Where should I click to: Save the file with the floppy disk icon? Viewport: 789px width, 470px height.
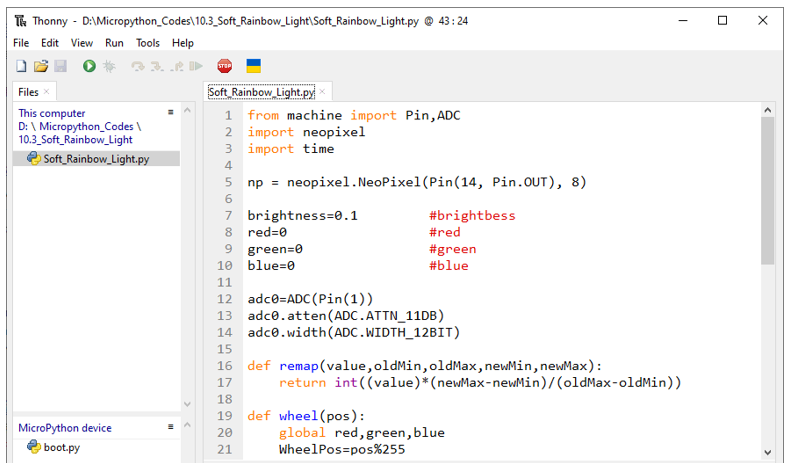tap(60, 66)
